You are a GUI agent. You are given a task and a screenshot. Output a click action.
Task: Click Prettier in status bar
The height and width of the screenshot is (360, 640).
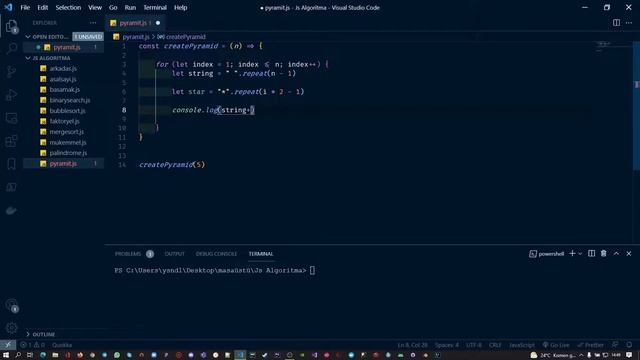590,345
